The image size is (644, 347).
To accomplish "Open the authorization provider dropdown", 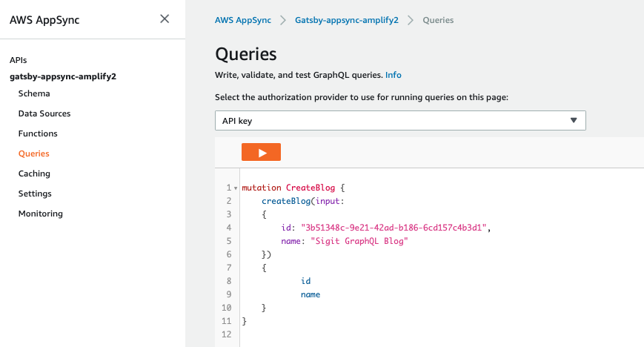I will pos(400,120).
